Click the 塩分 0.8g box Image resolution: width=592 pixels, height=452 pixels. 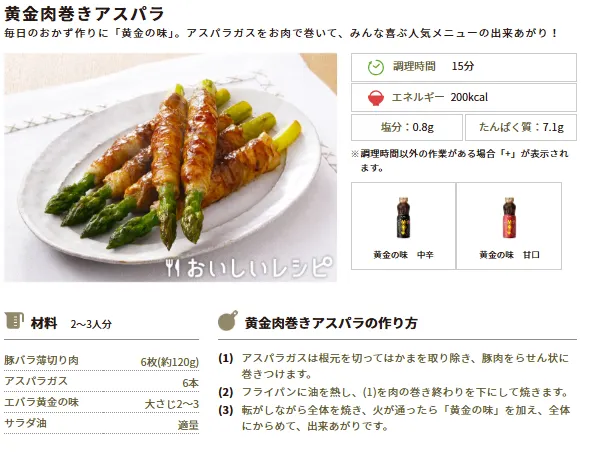pos(407,127)
